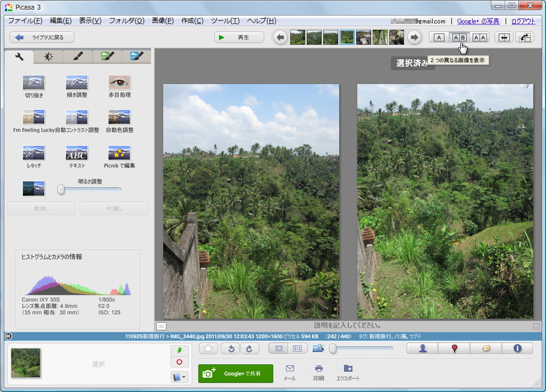Open the add-to-album dropdown

click(x=179, y=377)
